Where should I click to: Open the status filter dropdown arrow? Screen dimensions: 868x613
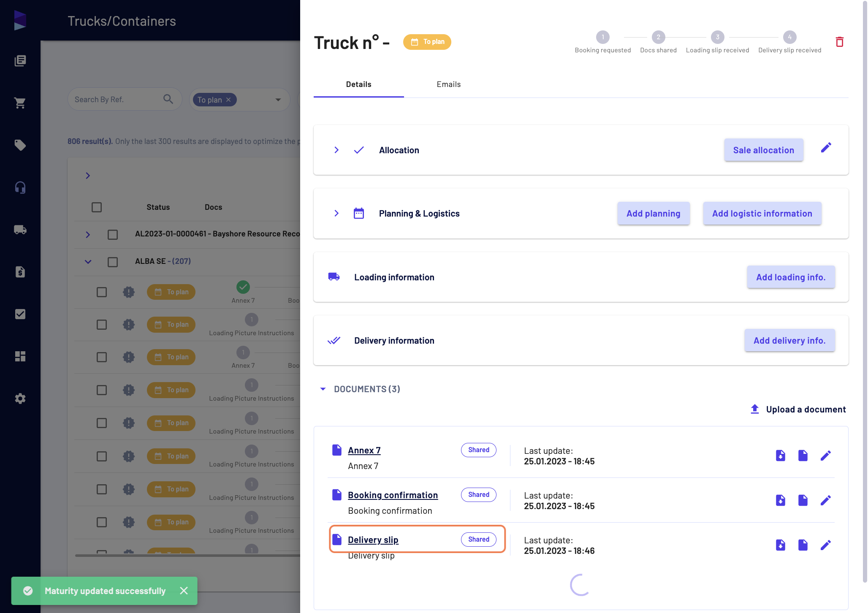tap(278, 100)
